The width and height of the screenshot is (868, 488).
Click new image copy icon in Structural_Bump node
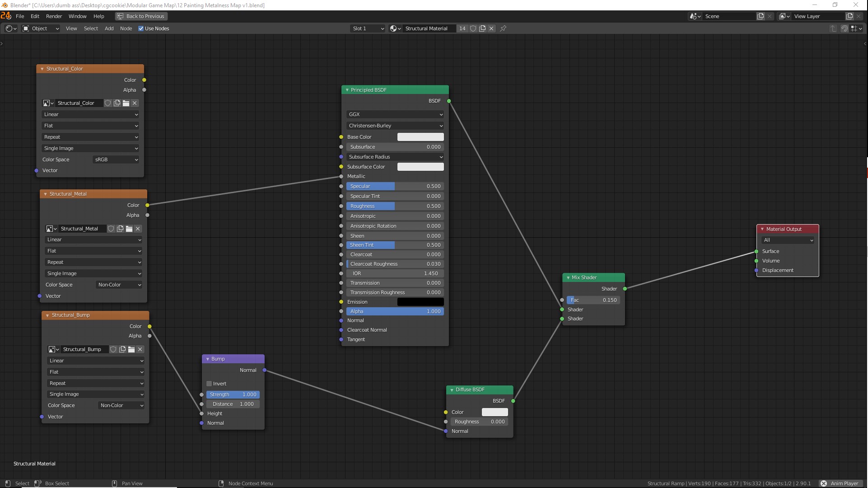click(x=122, y=349)
